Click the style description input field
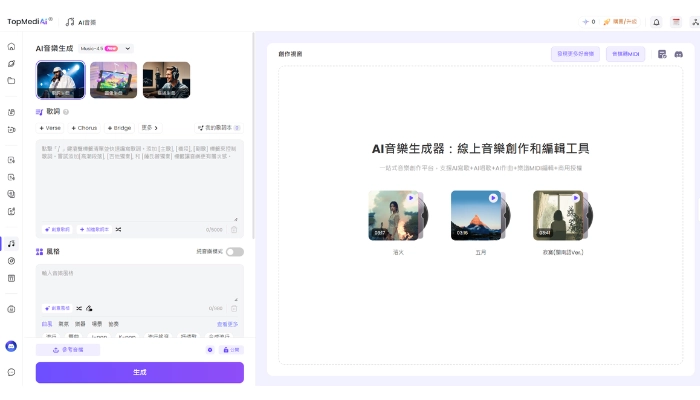This screenshot has width=700, height=400. (139, 282)
